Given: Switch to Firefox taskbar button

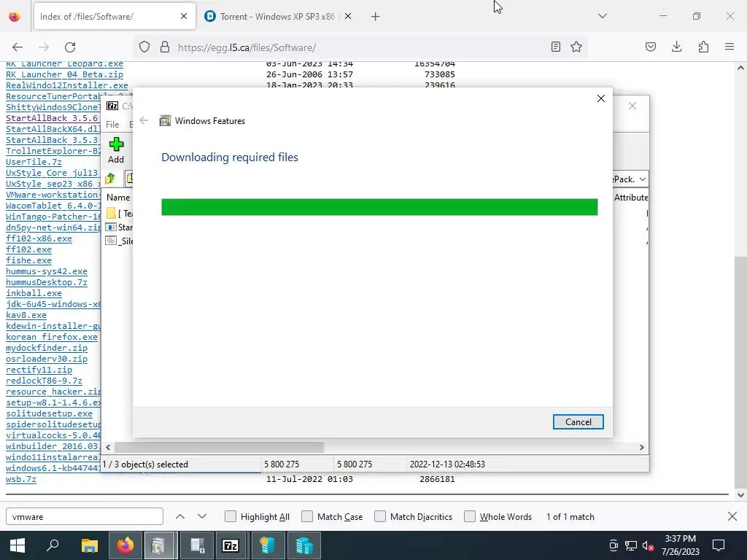Looking at the screenshot, I should coord(125,545).
